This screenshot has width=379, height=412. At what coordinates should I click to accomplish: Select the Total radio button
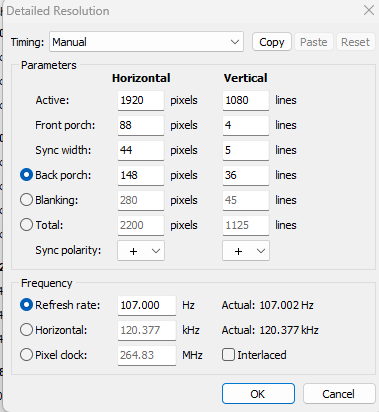coord(26,225)
